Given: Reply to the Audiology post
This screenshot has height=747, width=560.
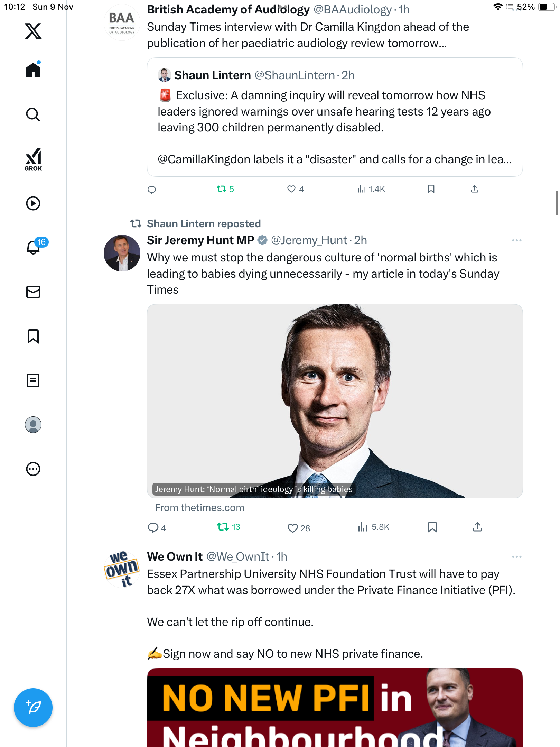Looking at the screenshot, I should pos(152,190).
